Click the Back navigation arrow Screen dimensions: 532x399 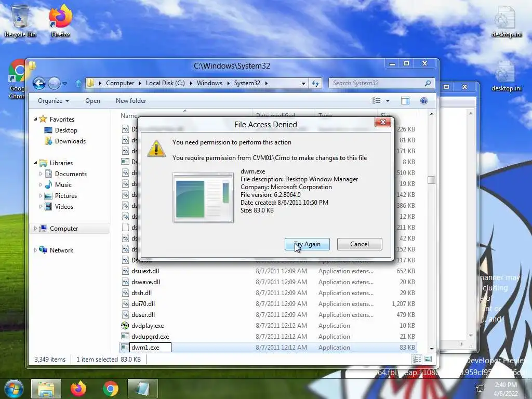pos(39,83)
